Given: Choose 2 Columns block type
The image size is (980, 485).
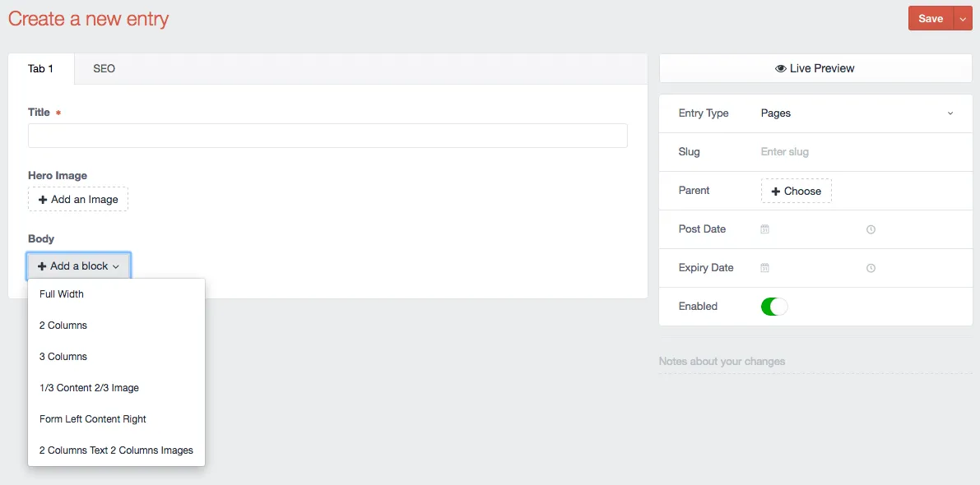Looking at the screenshot, I should tap(116, 326).
